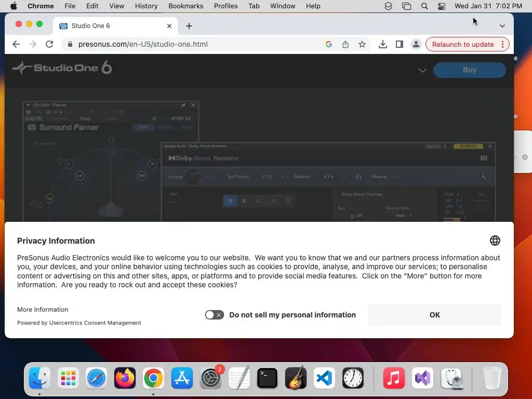Screen dimensions: 532x399
Task: Open App Store from the Dock
Action: 182,378
